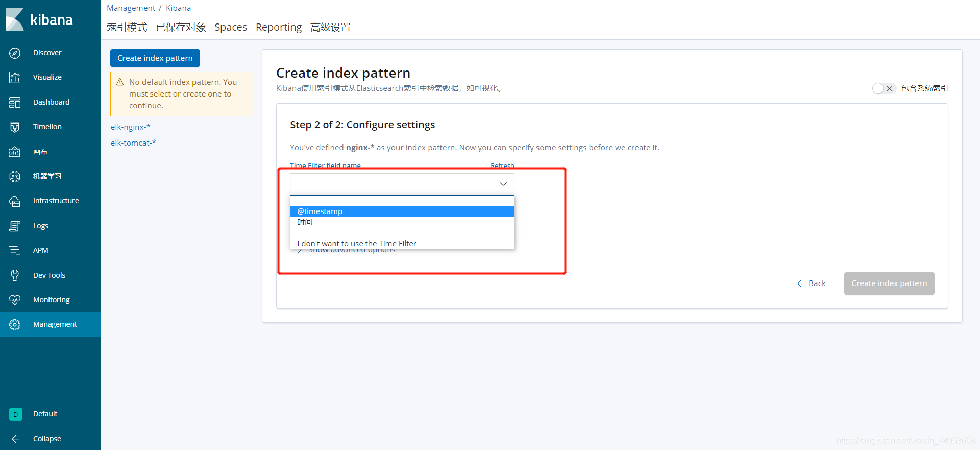The image size is (980, 450).
Task: Open Time Filter field name dropdown
Action: coord(402,184)
